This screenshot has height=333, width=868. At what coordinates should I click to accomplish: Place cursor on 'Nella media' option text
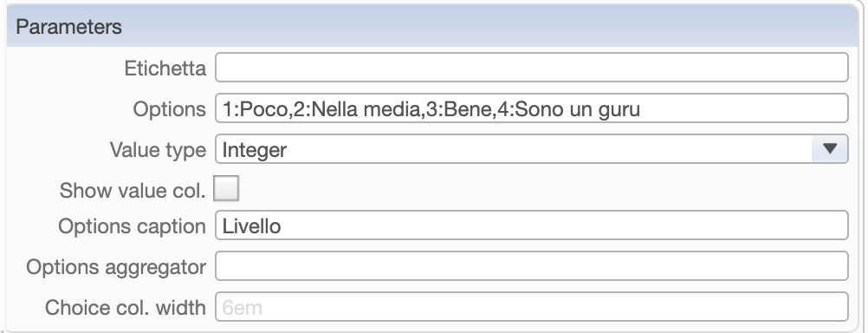click(363, 109)
